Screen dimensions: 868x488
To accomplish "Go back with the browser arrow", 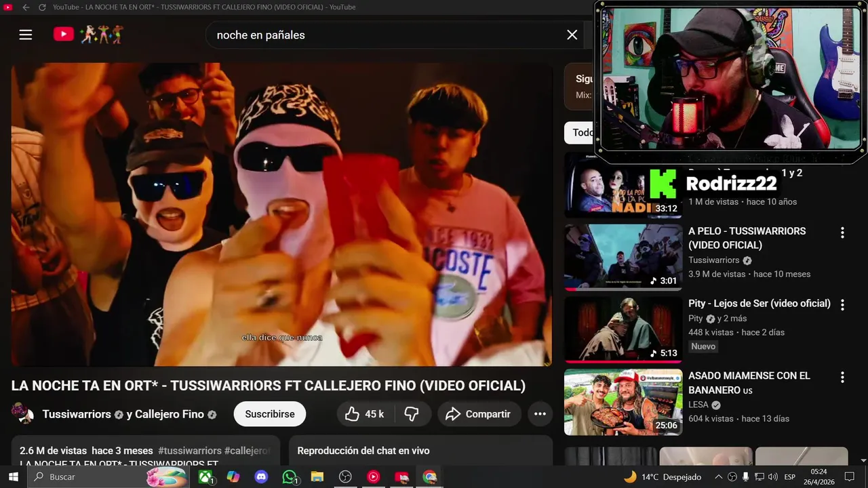I will pos(26,7).
